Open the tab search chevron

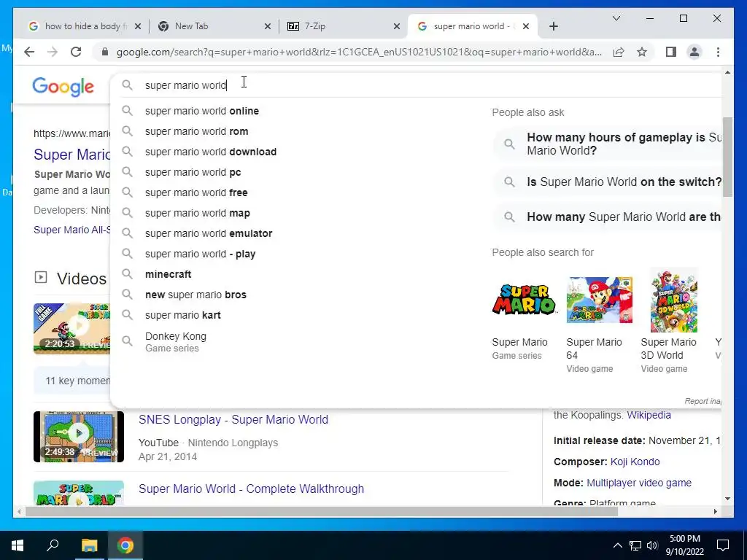coord(616,18)
